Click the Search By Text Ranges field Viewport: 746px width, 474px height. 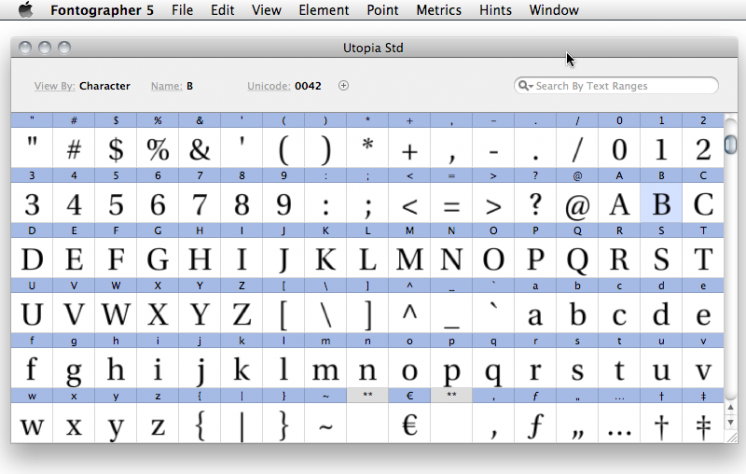pyautogui.click(x=616, y=86)
